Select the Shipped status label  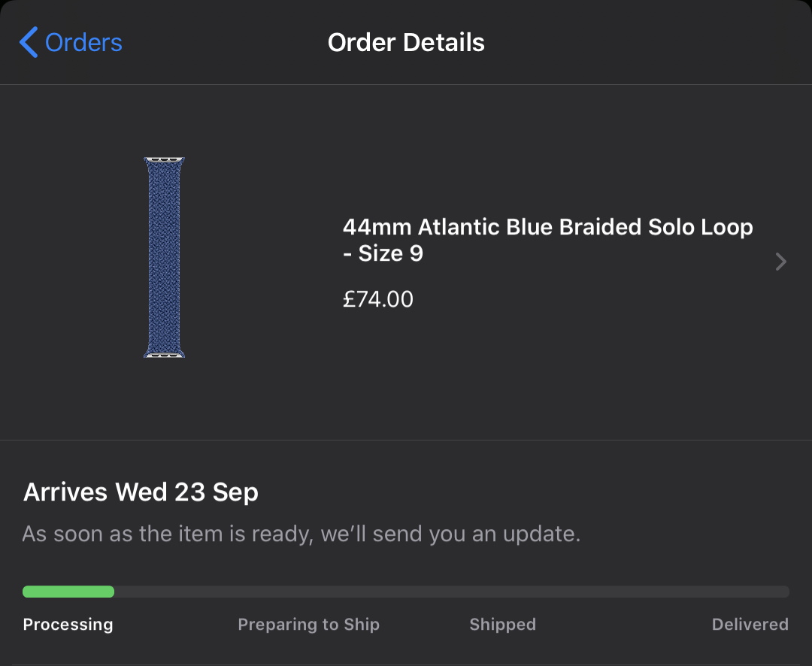502,625
